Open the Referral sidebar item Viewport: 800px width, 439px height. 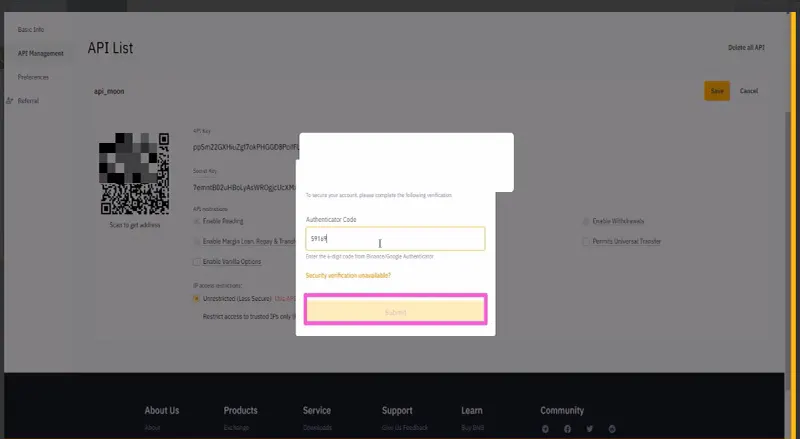click(28, 101)
